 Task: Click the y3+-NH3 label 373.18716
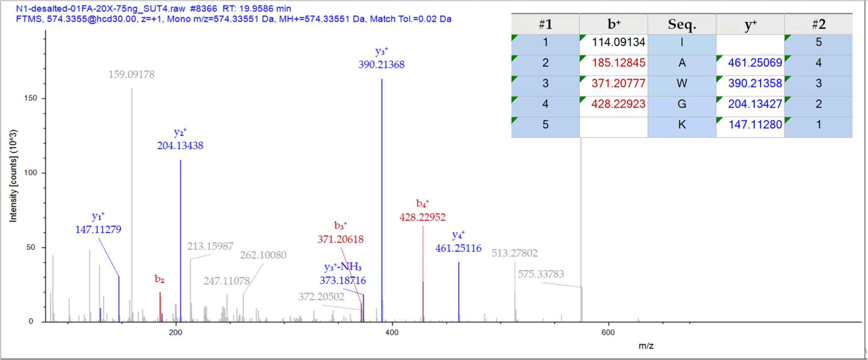(x=343, y=281)
